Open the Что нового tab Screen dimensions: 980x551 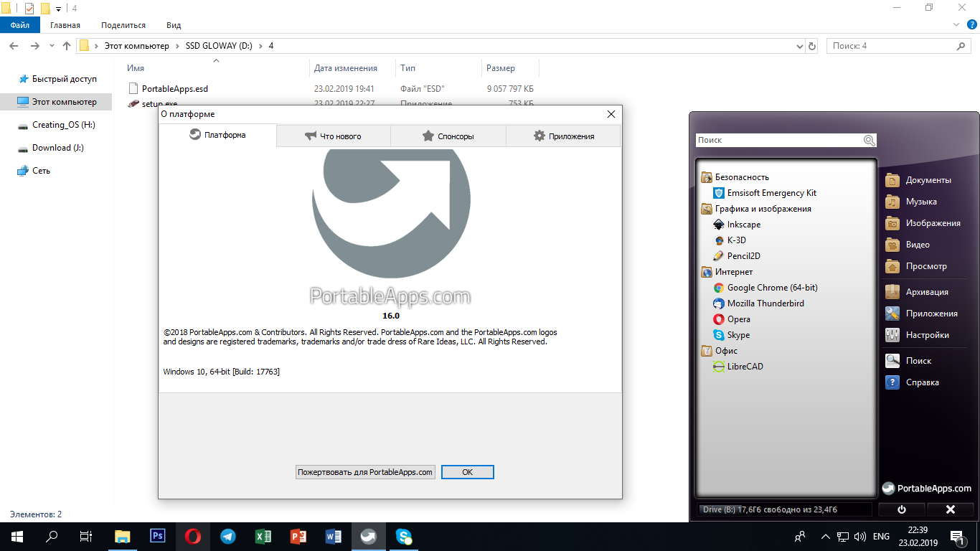click(x=334, y=136)
